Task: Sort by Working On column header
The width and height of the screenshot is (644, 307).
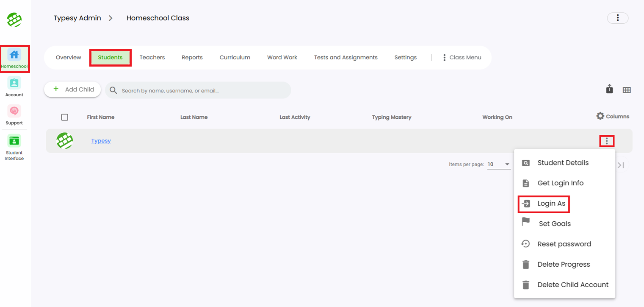Action: tap(498, 117)
